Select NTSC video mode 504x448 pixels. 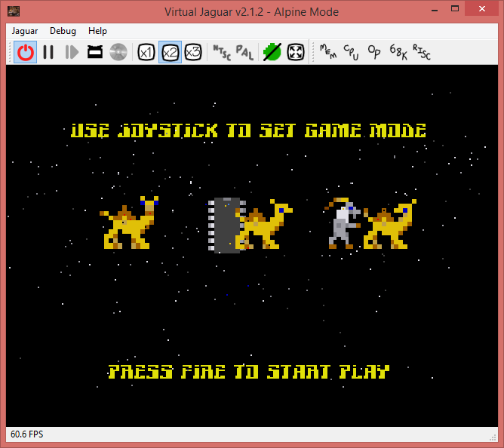221,52
